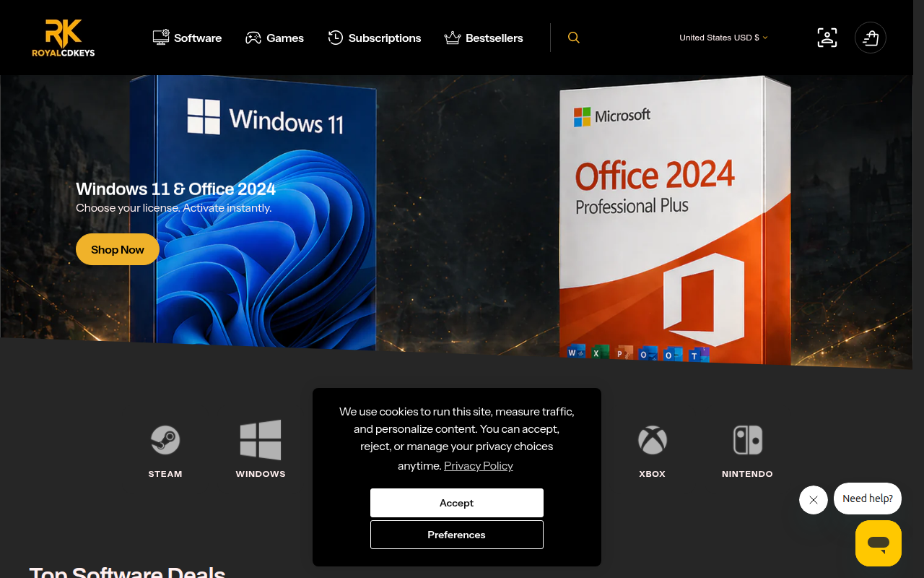
Task: Open the Software menu
Action: coord(187,38)
